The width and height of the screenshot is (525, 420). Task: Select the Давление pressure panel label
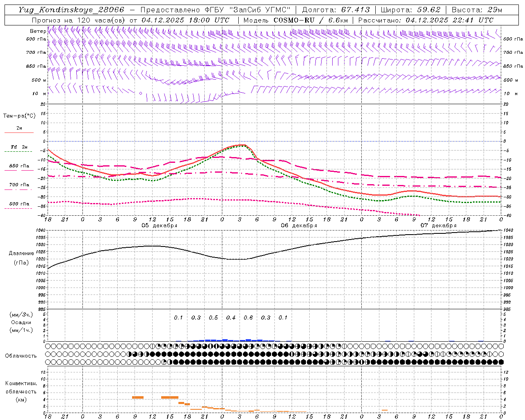(x=21, y=253)
